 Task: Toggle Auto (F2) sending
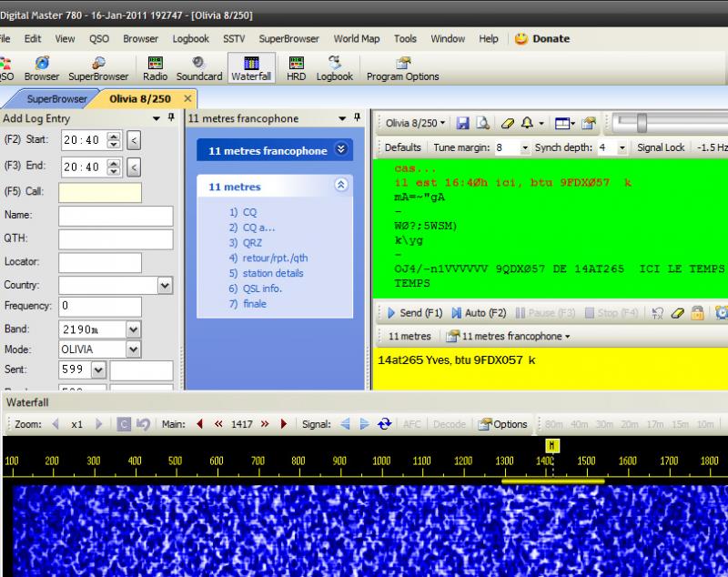point(480,313)
